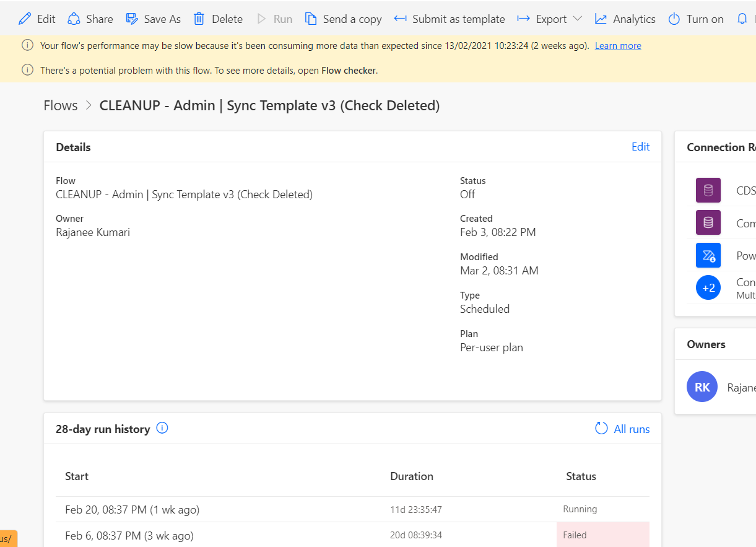The image size is (756, 547).
Task: Click the Off status value in Details
Action: coord(467,194)
